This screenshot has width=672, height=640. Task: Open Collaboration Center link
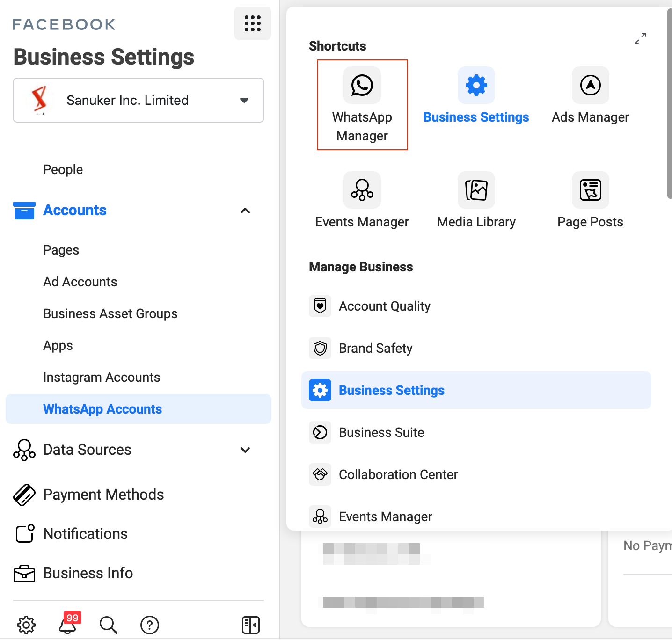398,474
